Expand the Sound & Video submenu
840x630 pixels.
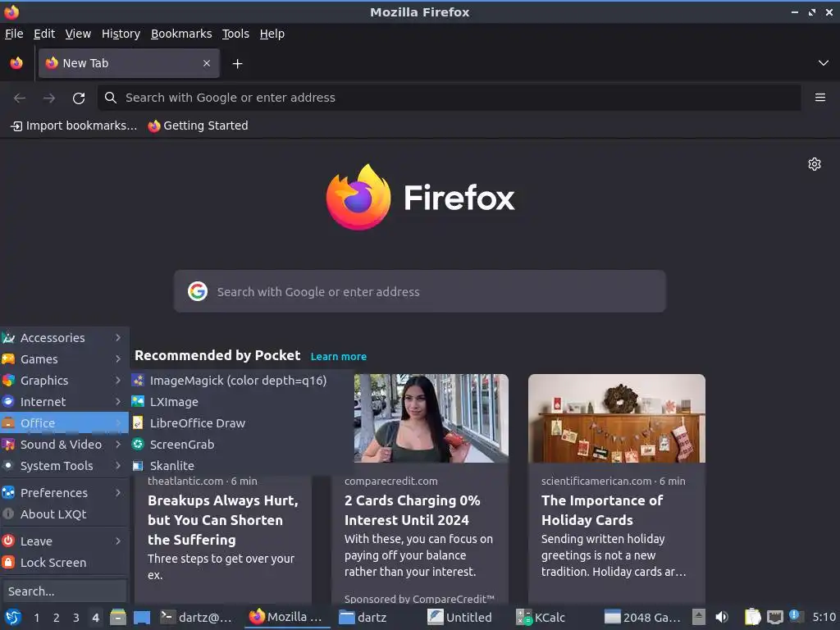click(x=64, y=444)
